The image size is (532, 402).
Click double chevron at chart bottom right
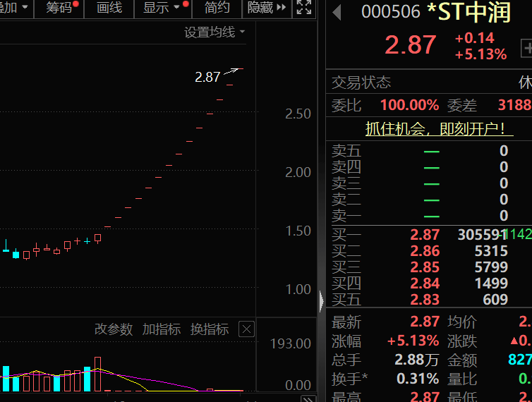coord(308,397)
